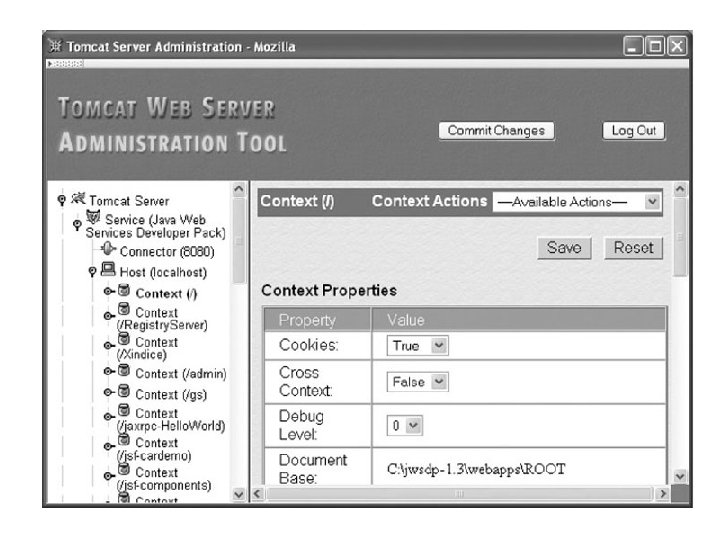
Task: Click properties panel scroll up arrow
Action: (x=680, y=189)
